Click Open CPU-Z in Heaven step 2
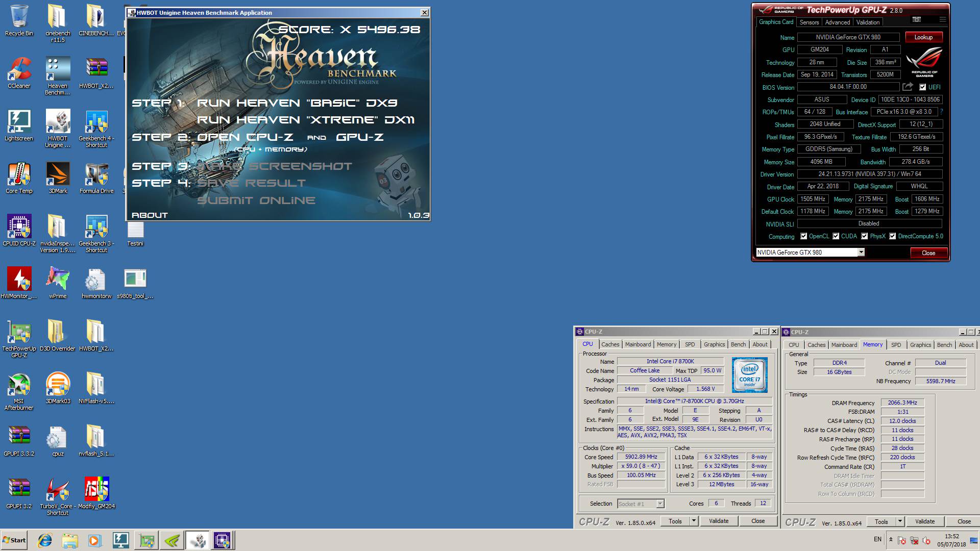This screenshot has width=980, height=551. [x=246, y=137]
